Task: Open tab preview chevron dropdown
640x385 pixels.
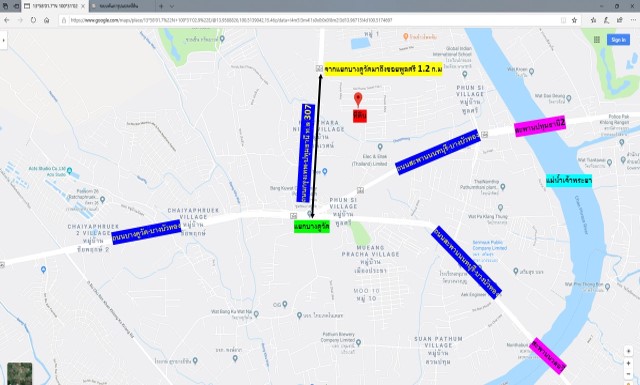Action: click(172, 6)
